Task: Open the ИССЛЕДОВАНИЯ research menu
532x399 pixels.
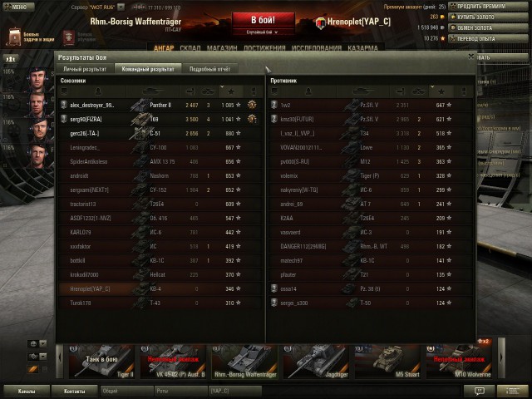Action: [x=317, y=48]
